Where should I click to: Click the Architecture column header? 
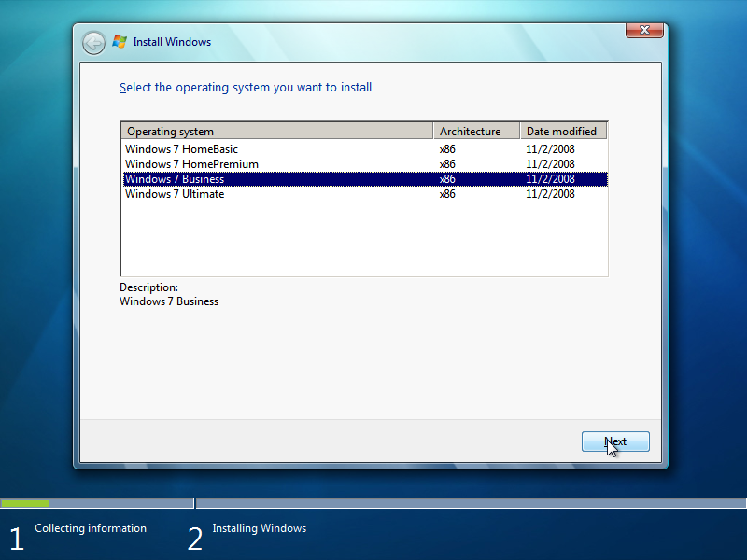click(x=476, y=132)
